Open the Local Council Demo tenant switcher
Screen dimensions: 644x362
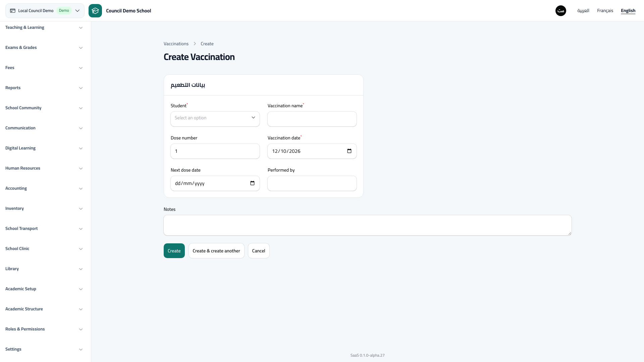pos(45,11)
